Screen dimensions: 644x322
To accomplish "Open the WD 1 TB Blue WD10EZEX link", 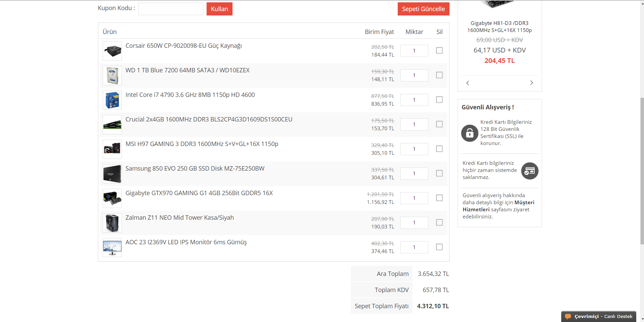I will pos(187,70).
